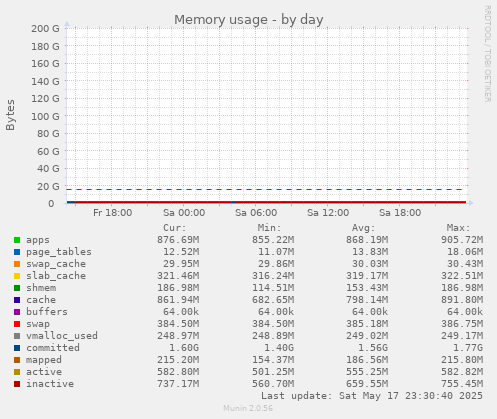Click the 200 G y-axis tick label

45,29
